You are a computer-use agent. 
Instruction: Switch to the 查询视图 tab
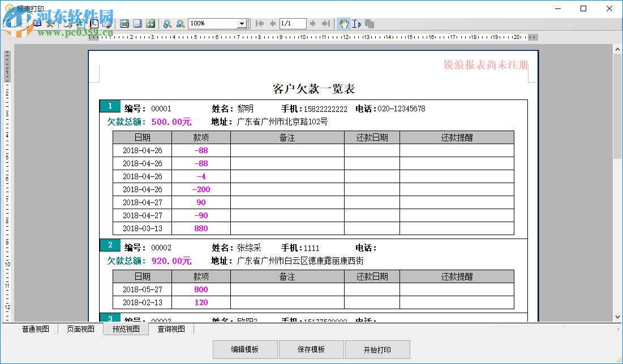(171, 328)
